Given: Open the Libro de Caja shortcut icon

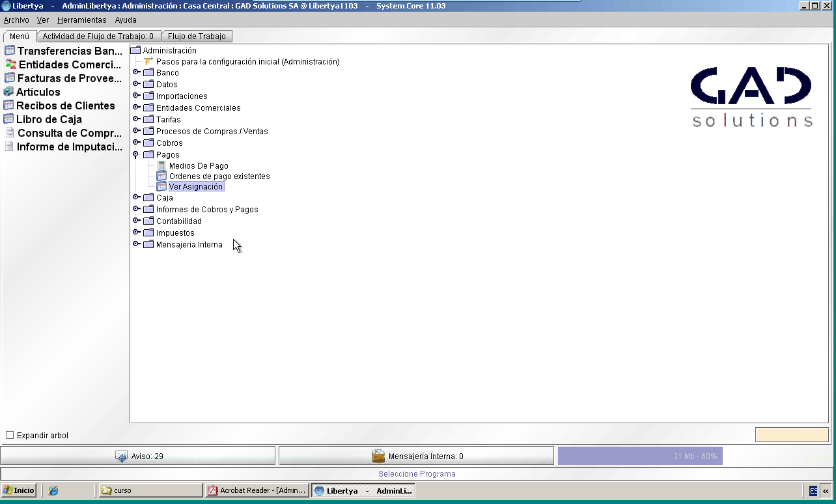Looking at the screenshot, I should (x=8, y=119).
